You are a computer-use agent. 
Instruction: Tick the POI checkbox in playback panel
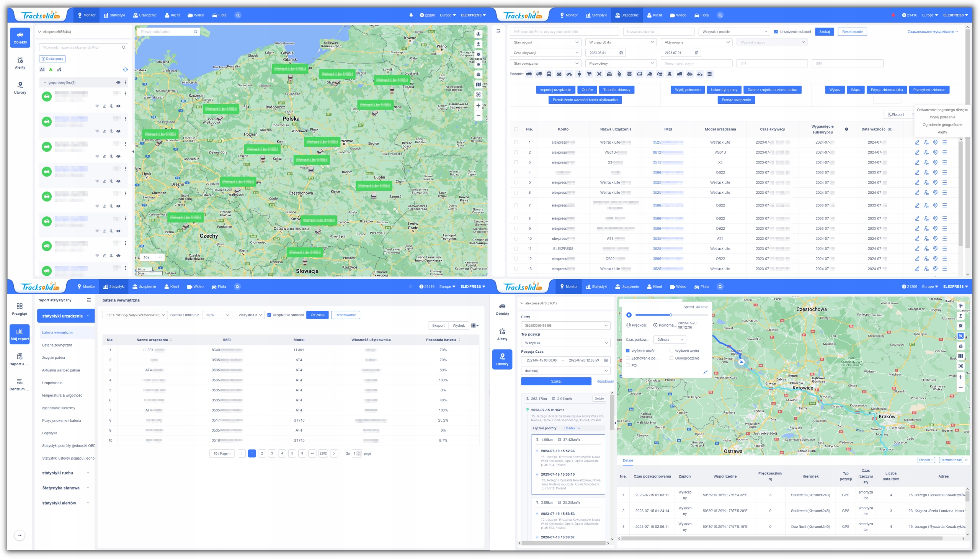628,365
